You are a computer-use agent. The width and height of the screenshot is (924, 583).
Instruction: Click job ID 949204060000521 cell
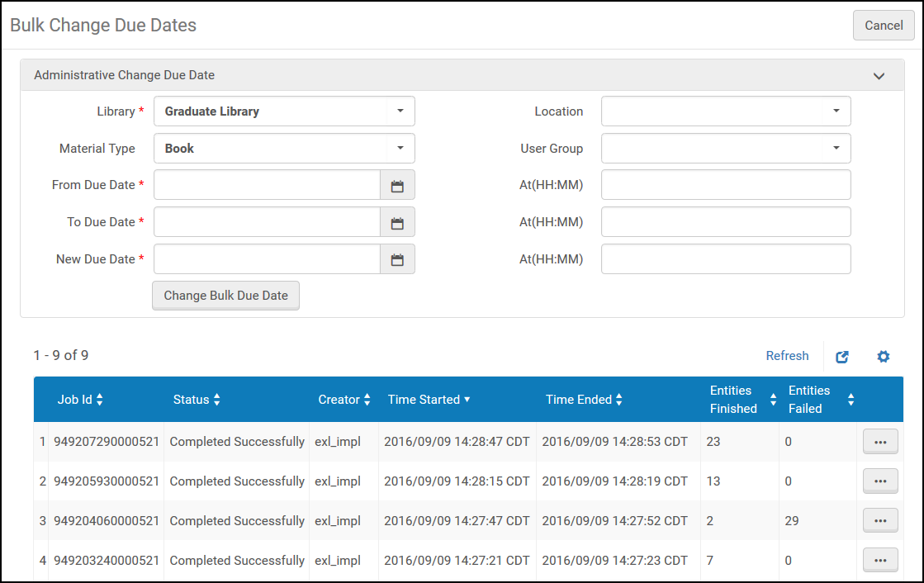107,520
